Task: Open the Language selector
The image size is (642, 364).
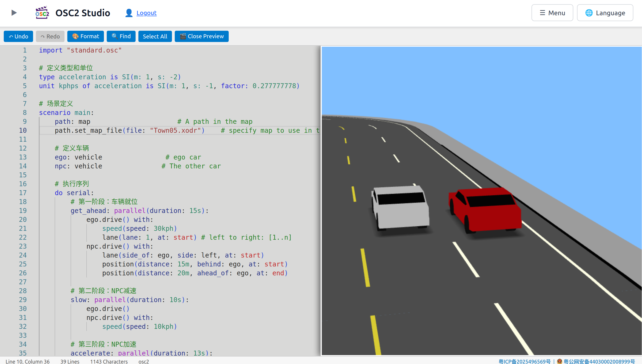Action: point(605,13)
